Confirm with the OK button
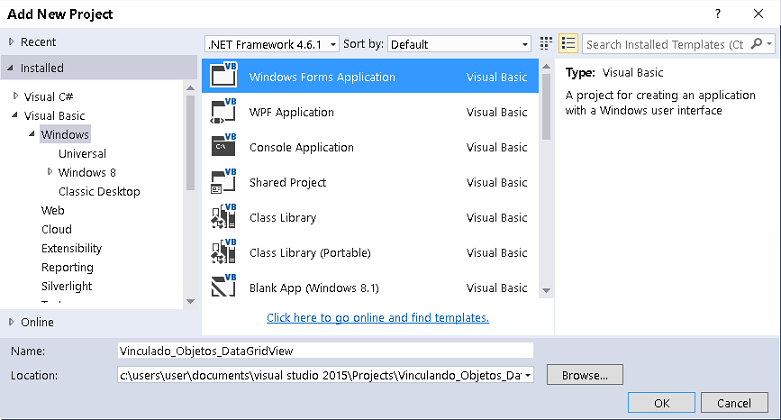This screenshot has height=420, width=781. point(661,402)
